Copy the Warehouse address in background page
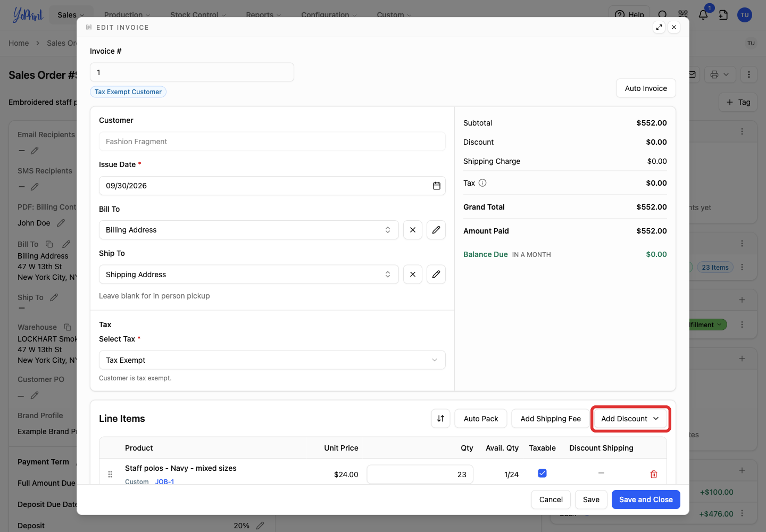The image size is (766, 532). pos(68,327)
